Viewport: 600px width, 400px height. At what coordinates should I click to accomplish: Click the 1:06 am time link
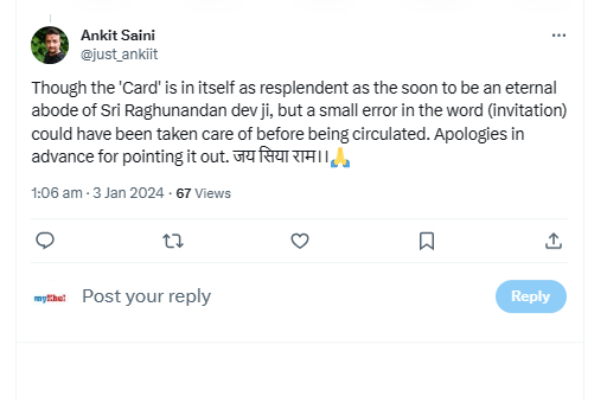(56, 192)
